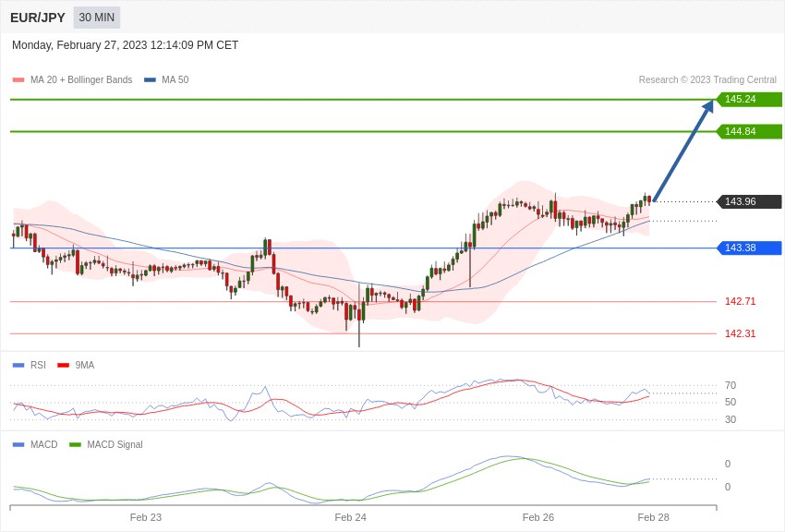Click the Feb 28 date axis label
This screenshot has width=785, height=532.
point(653,517)
